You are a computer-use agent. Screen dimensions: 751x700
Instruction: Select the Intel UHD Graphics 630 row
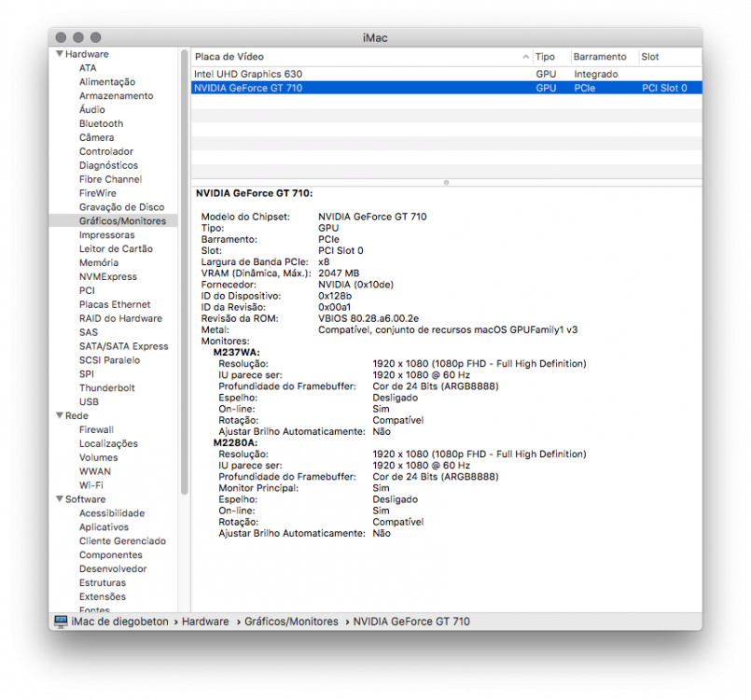446,74
